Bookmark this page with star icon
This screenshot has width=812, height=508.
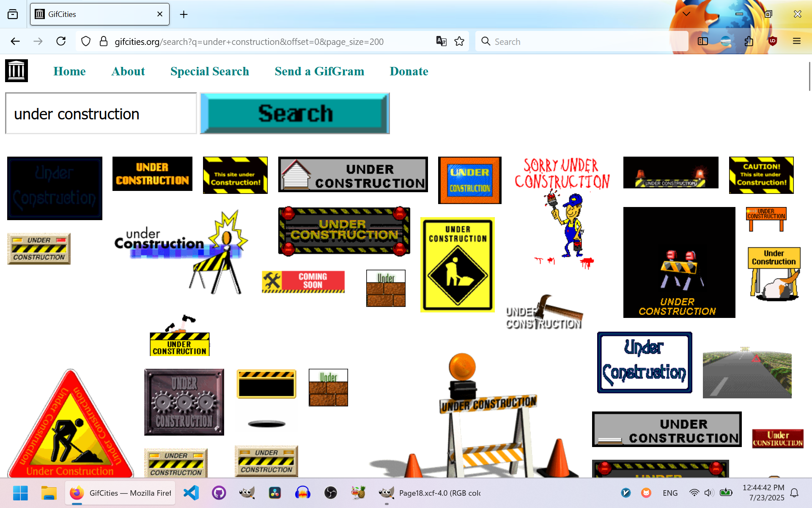[459, 41]
